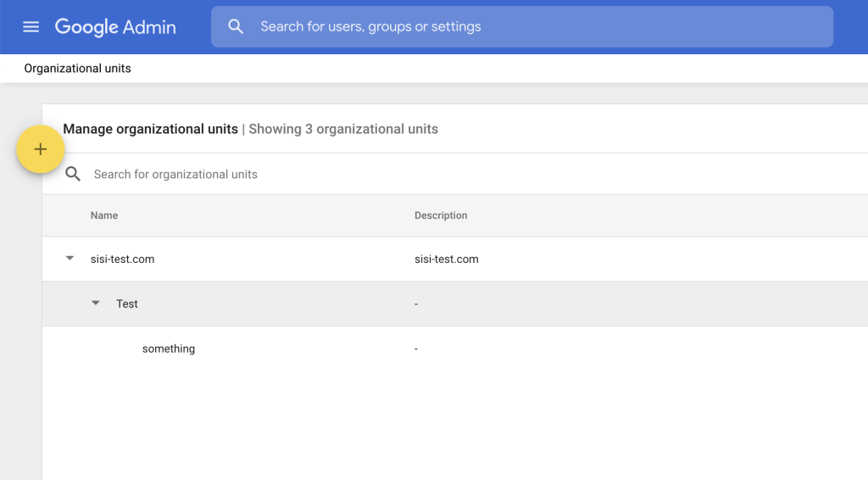Collapse the Test organizational unit
868x480 pixels.
coord(96,304)
